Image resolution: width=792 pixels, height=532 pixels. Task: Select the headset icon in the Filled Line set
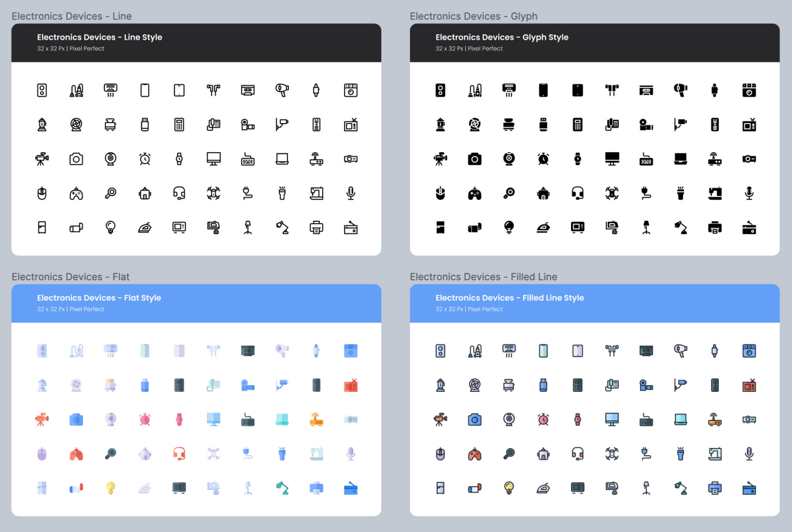577,454
